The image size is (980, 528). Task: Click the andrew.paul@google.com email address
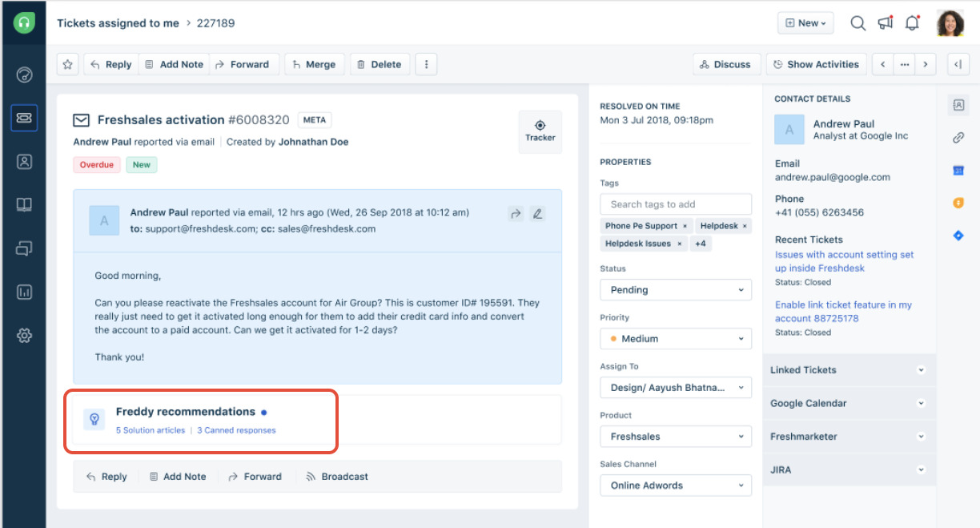click(833, 177)
